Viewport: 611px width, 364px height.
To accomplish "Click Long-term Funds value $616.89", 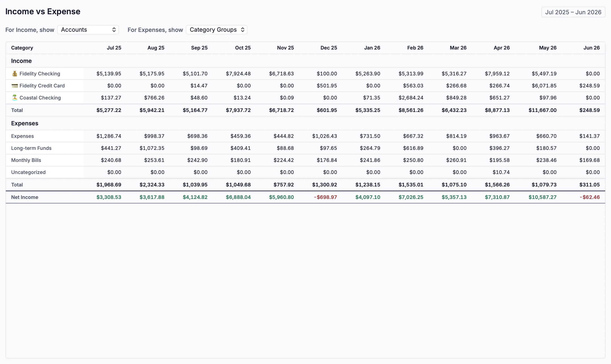I will click(x=413, y=148).
